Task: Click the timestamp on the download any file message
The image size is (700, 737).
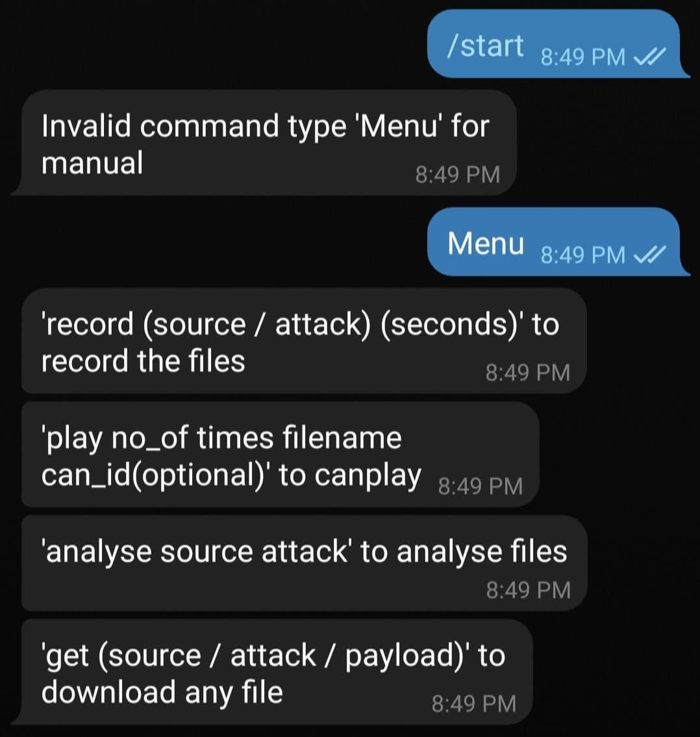Action: click(474, 704)
